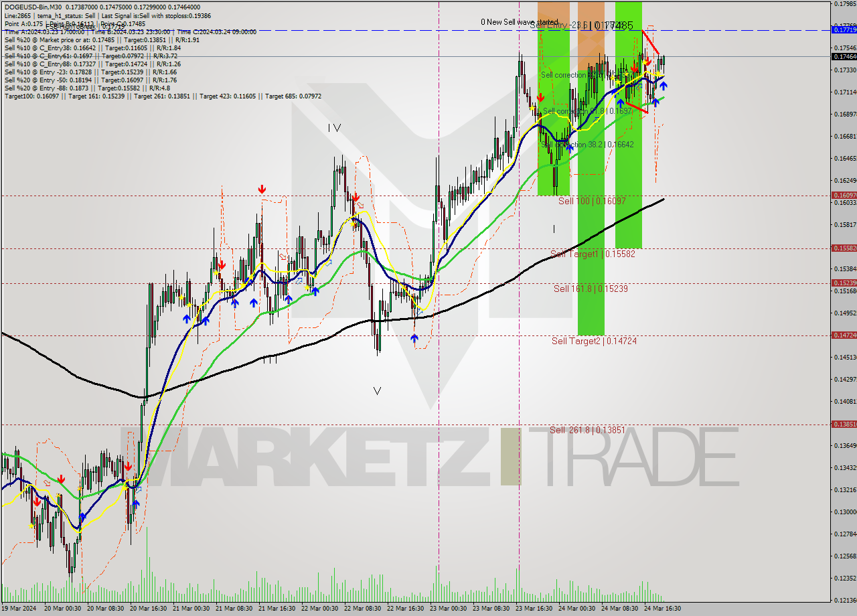Click the red 0.16097 price tag on axis

click(x=844, y=196)
